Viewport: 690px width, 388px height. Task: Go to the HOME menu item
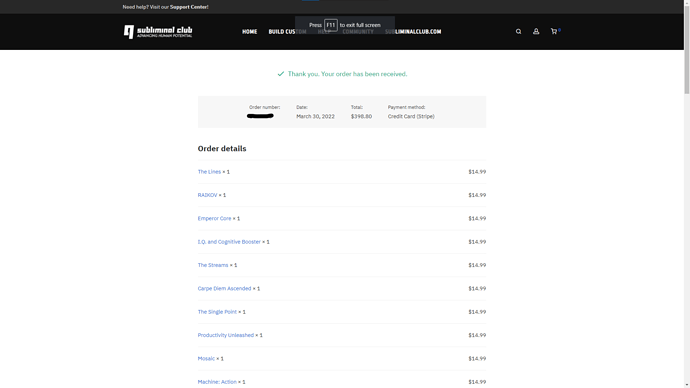click(250, 32)
